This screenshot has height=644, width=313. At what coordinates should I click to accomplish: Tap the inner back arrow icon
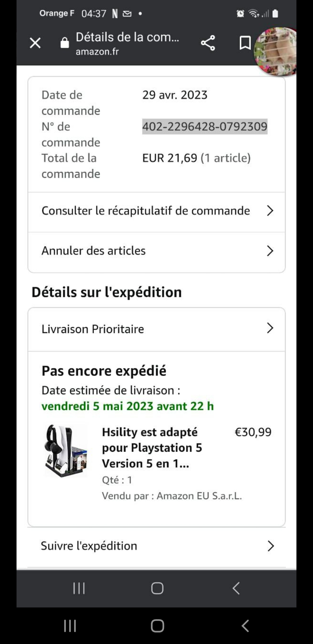[x=236, y=588]
